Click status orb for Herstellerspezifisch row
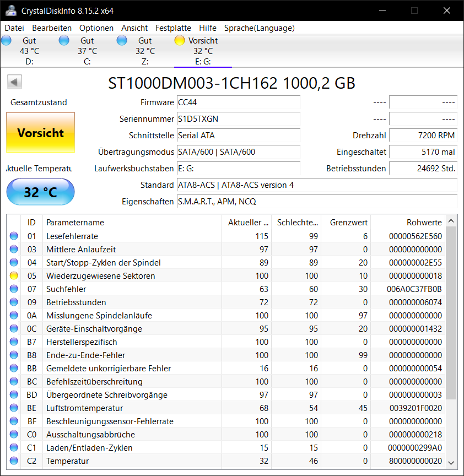 point(14,342)
